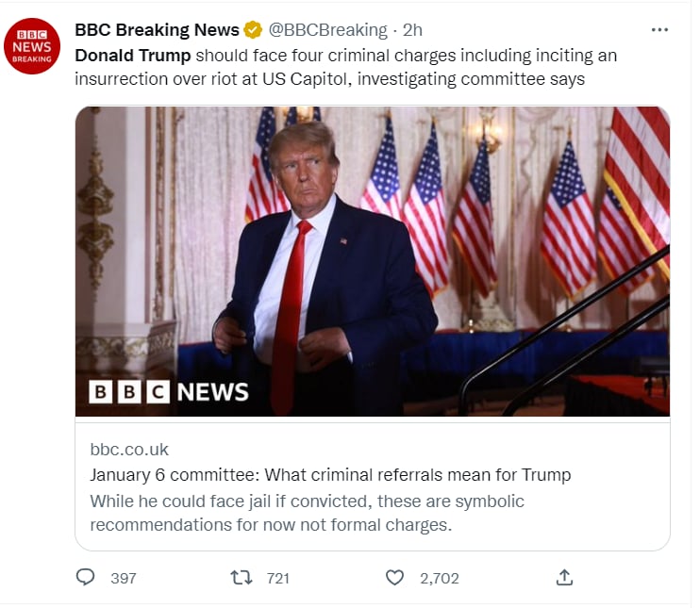This screenshot has height=608, width=700.
Task: Open the @BBCBreaking handle
Action: pos(327,30)
